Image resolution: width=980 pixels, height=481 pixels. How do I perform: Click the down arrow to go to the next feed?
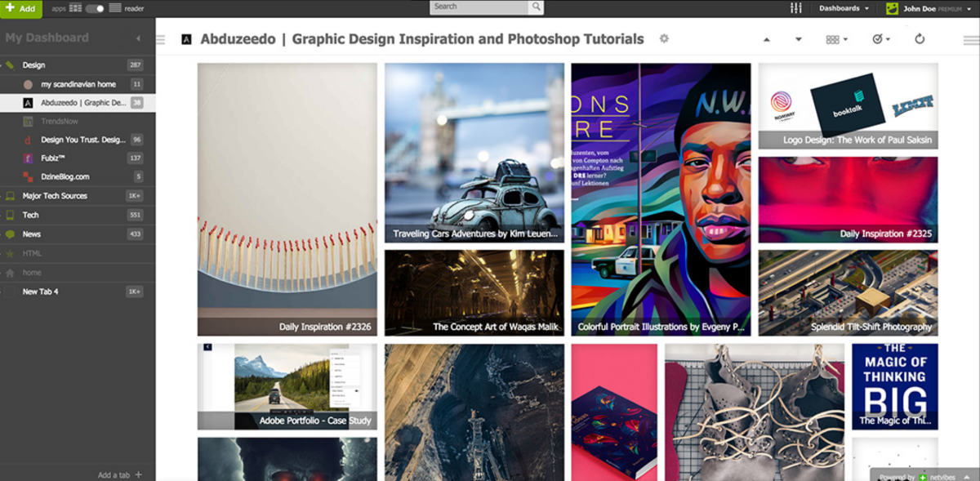tap(798, 39)
